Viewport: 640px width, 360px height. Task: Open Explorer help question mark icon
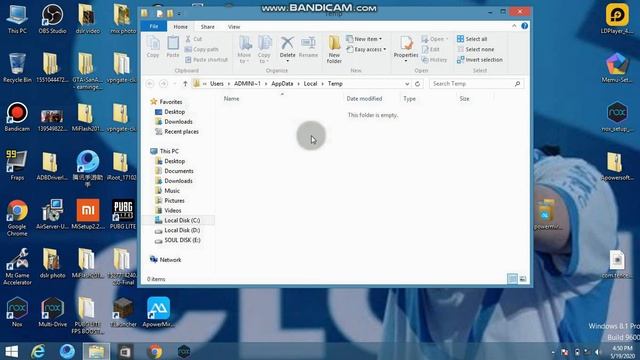(x=524, y=26)
